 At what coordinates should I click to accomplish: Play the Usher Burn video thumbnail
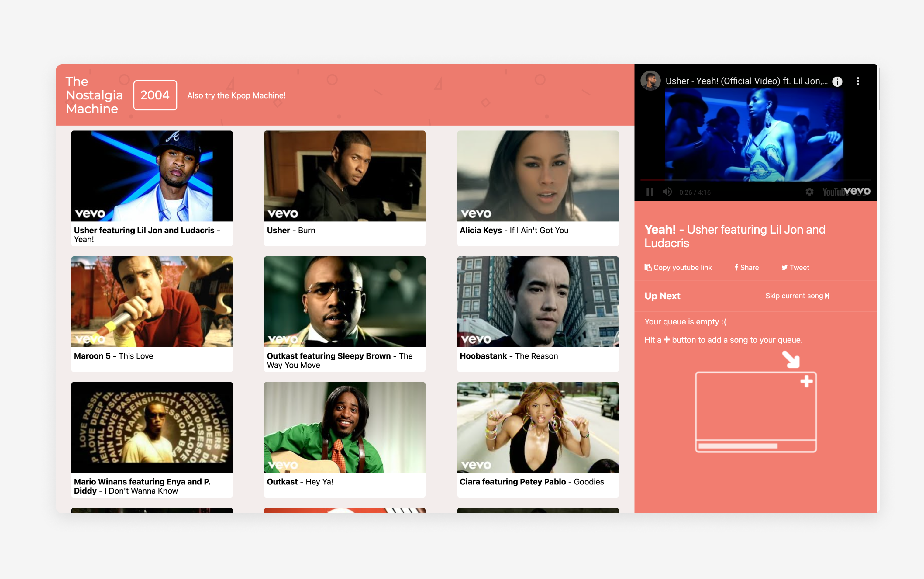coord(344,176)
